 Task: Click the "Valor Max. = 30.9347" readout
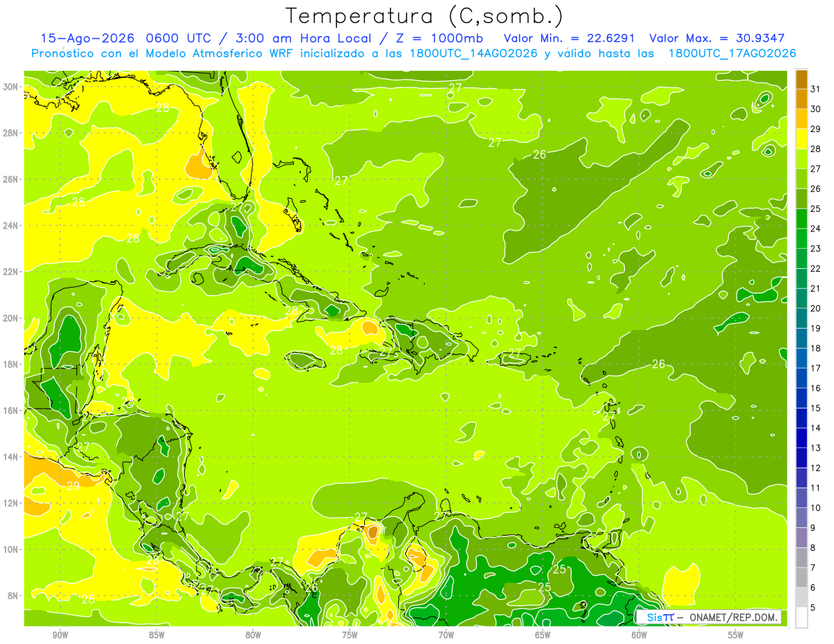717,38
